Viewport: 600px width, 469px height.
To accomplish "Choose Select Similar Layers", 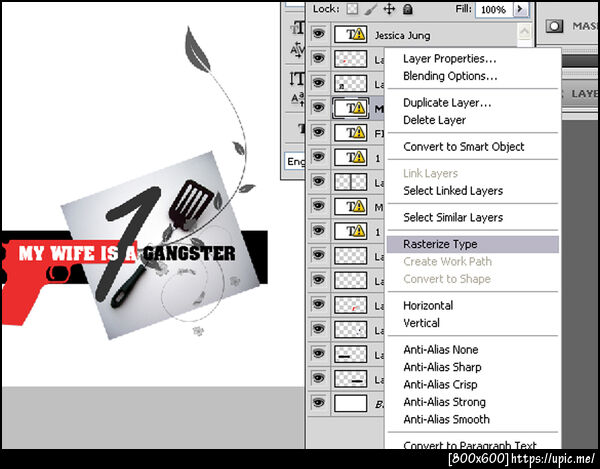I will [453, 217].
